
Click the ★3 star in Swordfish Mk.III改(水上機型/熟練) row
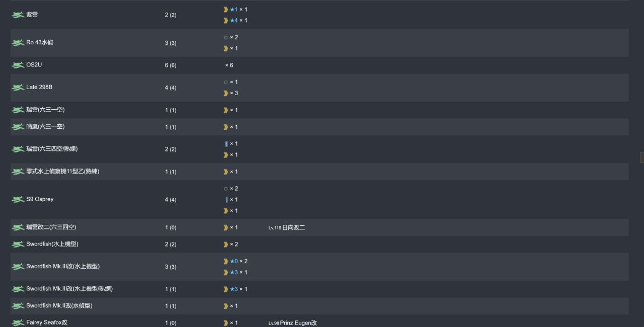pos(234,289)
